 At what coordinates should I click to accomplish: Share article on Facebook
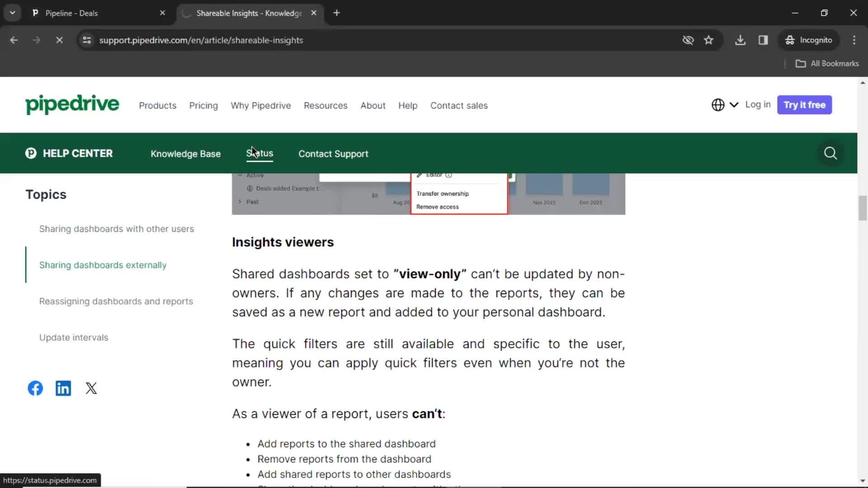coord(35,388)
